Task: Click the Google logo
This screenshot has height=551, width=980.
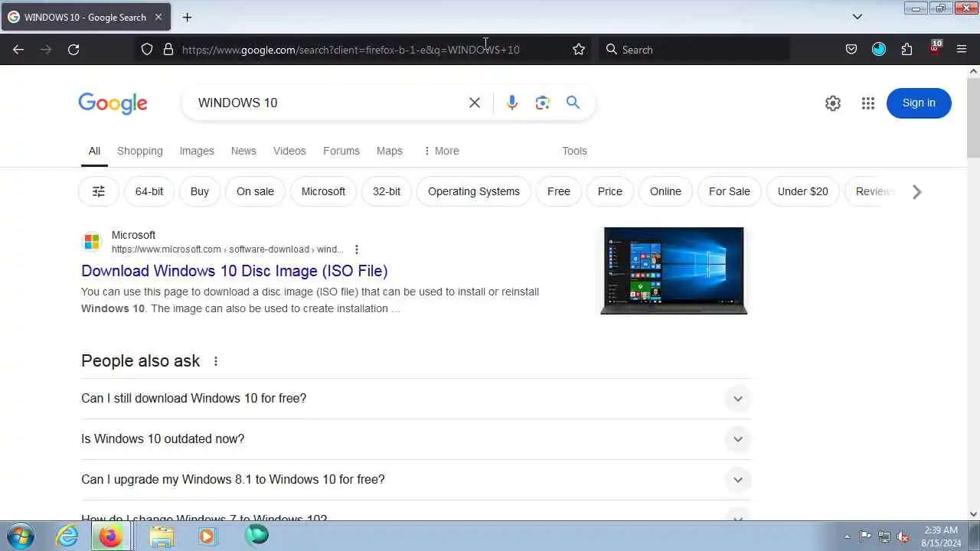Action: tap(113, 103)
